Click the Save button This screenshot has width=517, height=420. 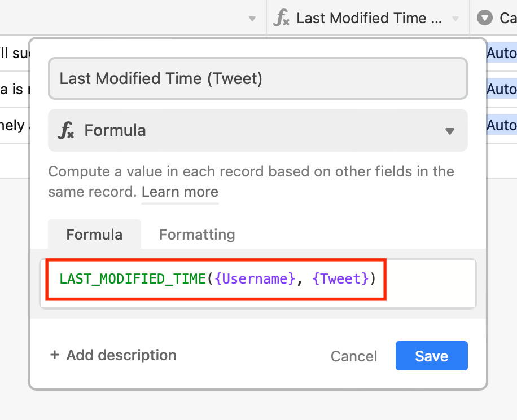[432, 356]
